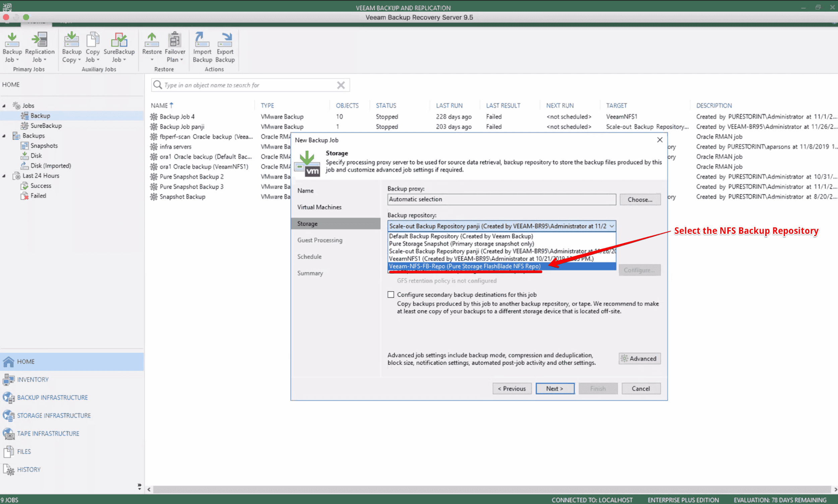Select Veeam-NFS-FB-Repo in repository list
Screen dimensions: 838x504
coord(502,266)
